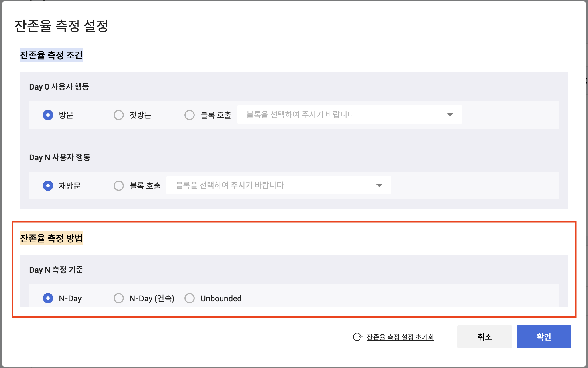Select the N-Day measurement option
Viewport: 588px width, 368px height.
coord(48,298)
